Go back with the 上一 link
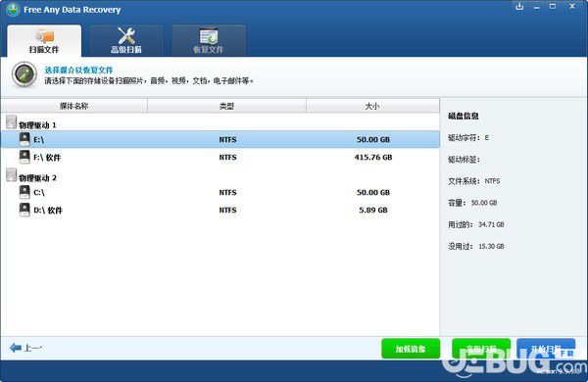The image size is (588, 382). pos(33,349)
